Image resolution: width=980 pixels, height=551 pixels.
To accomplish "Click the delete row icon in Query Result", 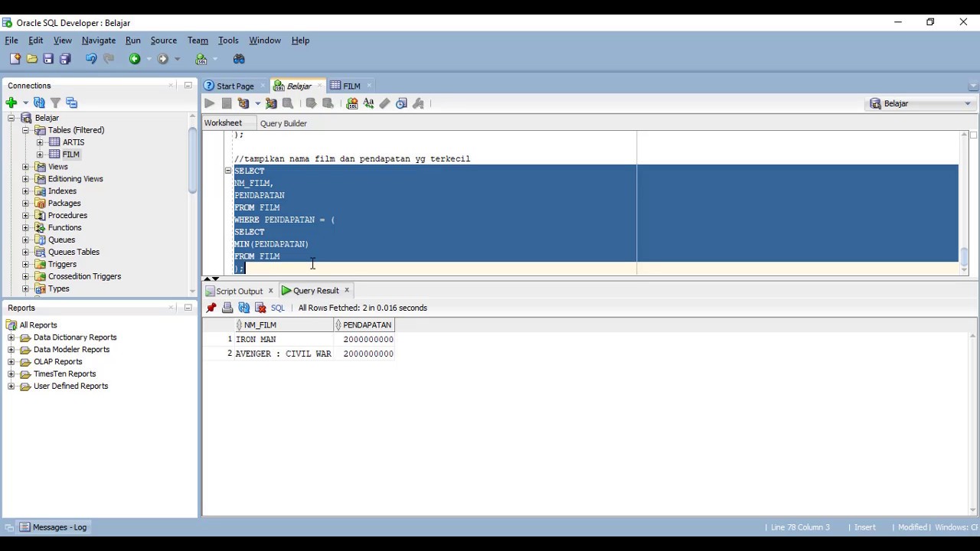I will click(260, 308).
